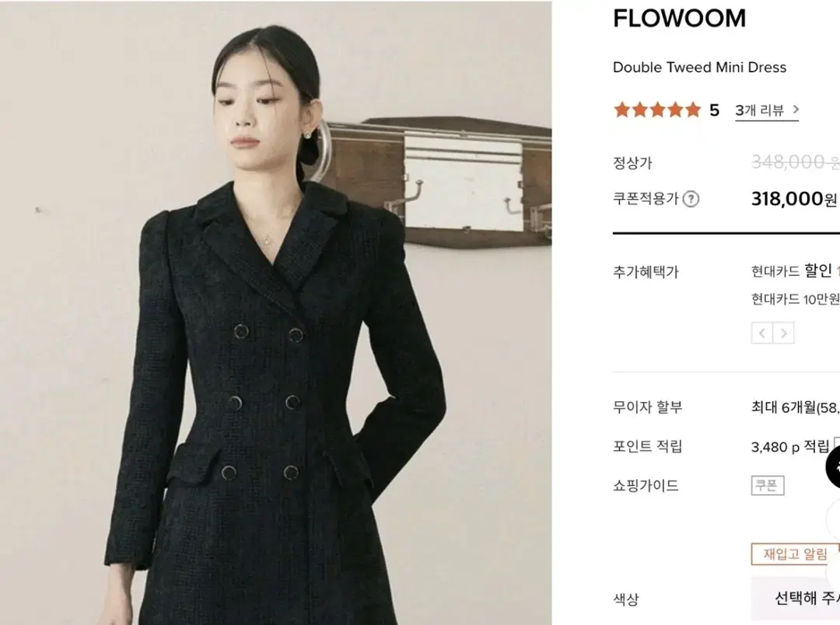Click the white floating circle below the black button

tap(834, 519)
